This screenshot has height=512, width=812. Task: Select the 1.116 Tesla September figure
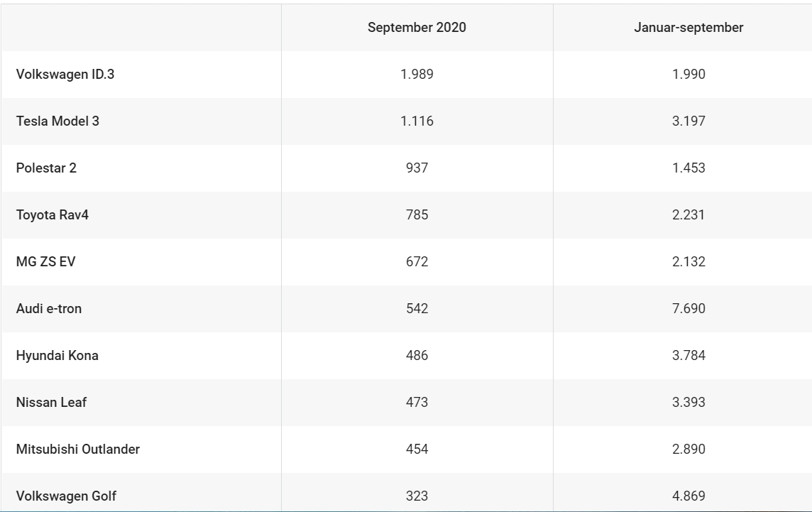417,121
